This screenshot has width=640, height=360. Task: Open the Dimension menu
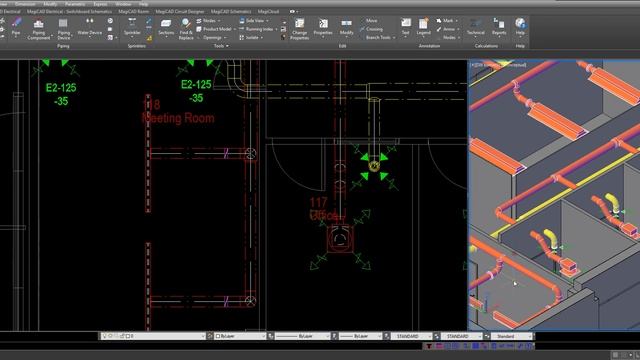[x=24, y=4]
